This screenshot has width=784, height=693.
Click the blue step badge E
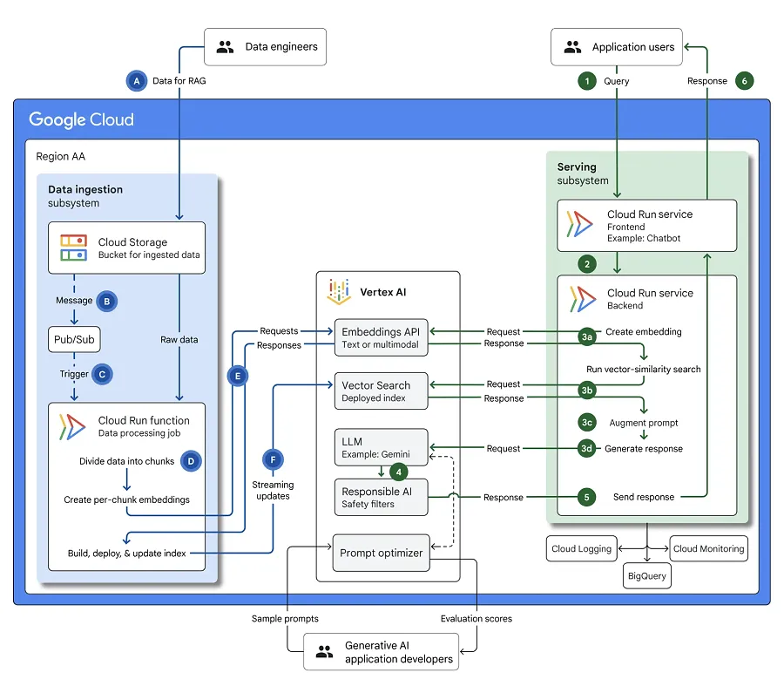click(238, 376)
